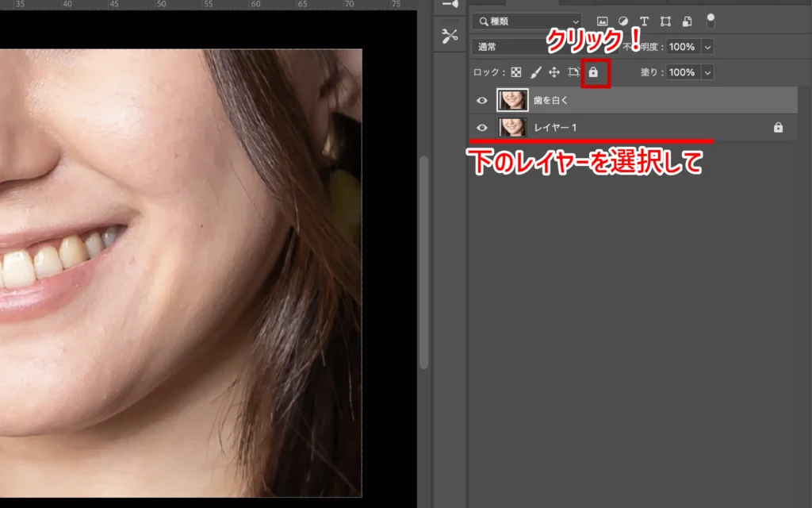Expand the opacity 100% dropdown arrow
Image resolution: width=812 pixels, height=508 pixels.
click(707, 47)
